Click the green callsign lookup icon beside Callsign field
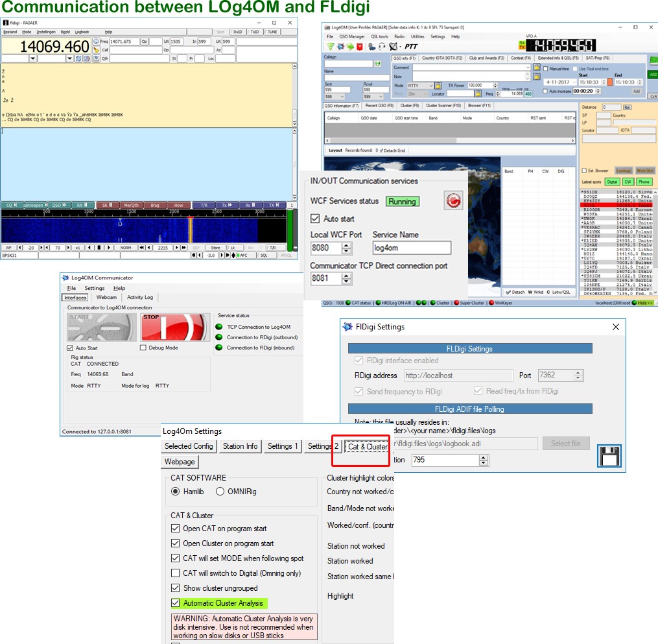Viewport: 658px width, 644px height. coord(378,64)
